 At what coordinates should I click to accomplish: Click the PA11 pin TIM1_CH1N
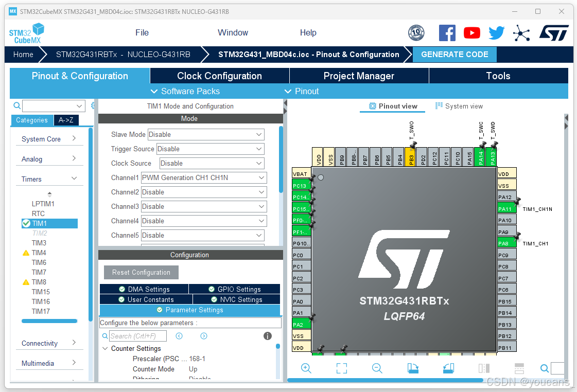pos(506,209)
